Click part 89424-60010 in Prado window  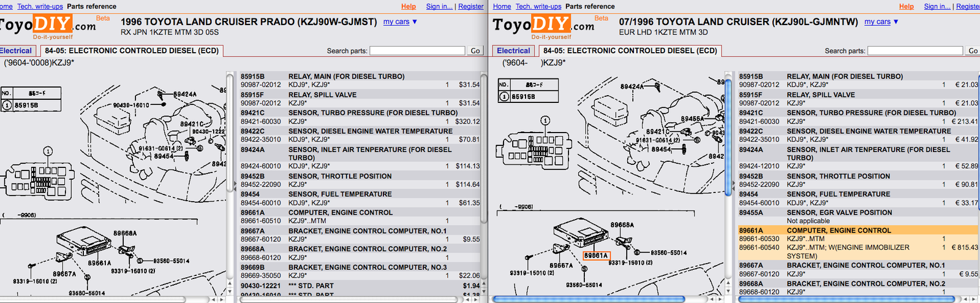pyautogui.click(x=261, y=166)
